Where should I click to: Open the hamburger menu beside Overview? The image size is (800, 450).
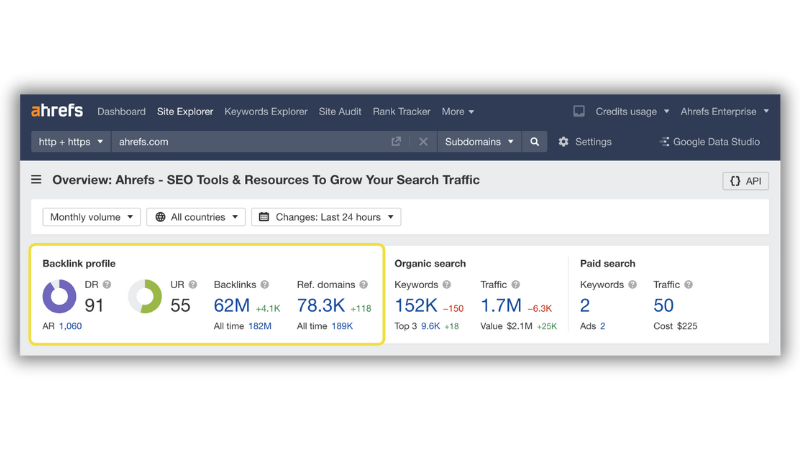point(36,180)
